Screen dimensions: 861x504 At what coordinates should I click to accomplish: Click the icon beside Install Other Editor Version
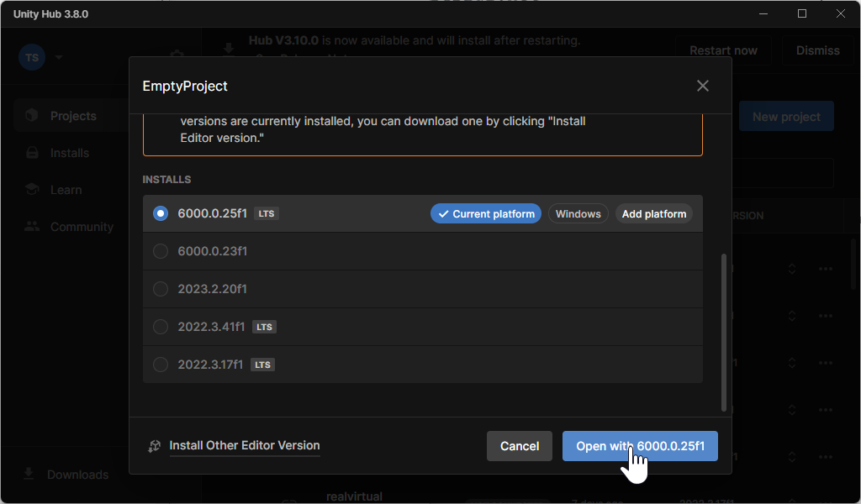(154, 446)
